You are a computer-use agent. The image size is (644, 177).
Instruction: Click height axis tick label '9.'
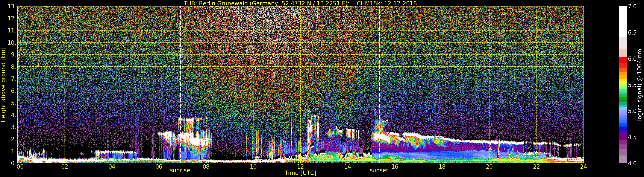14,55
